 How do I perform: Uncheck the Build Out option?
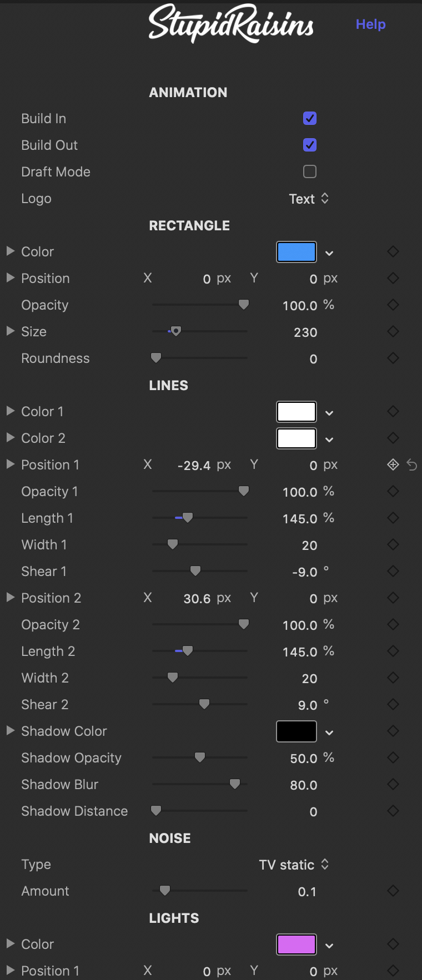(310, 145)
